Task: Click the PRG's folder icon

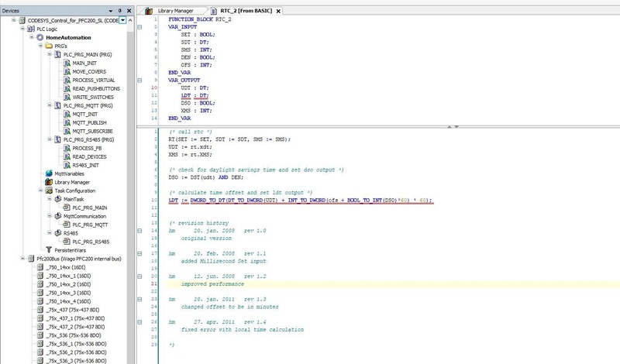Action: tap(49, 46)
